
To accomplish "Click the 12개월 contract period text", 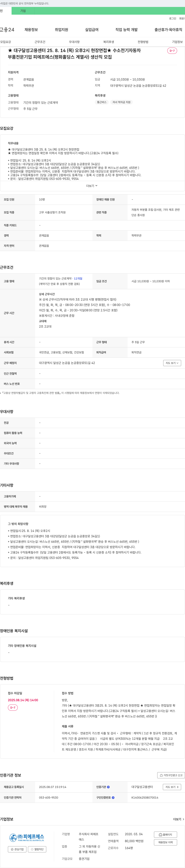I will click(x=78, y=278).
